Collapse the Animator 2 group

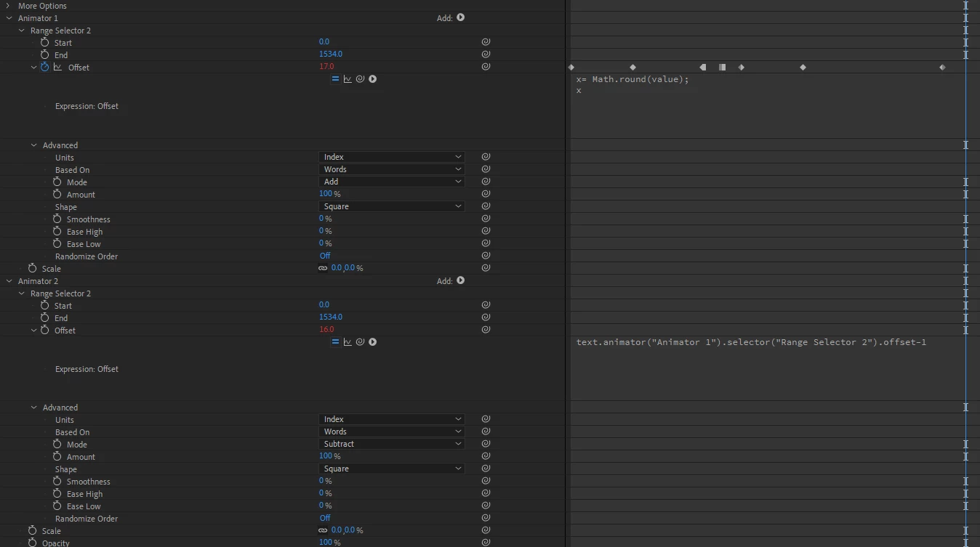9,280
